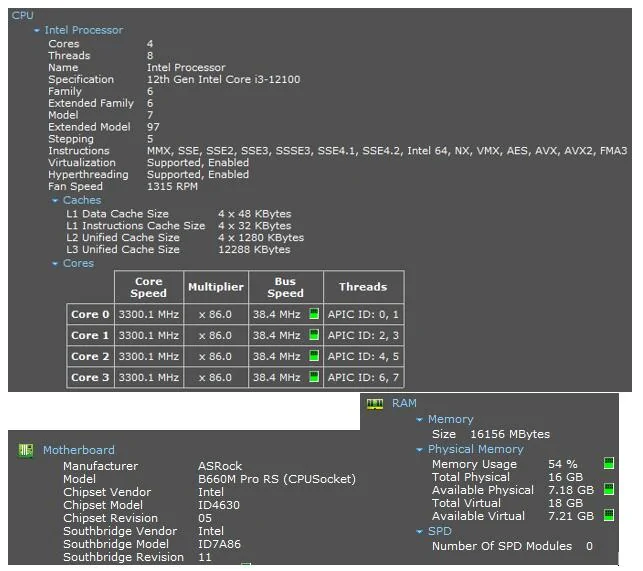
Task: Click the 16156 MBytes memory size value
Action: click(x=510, y=434)
